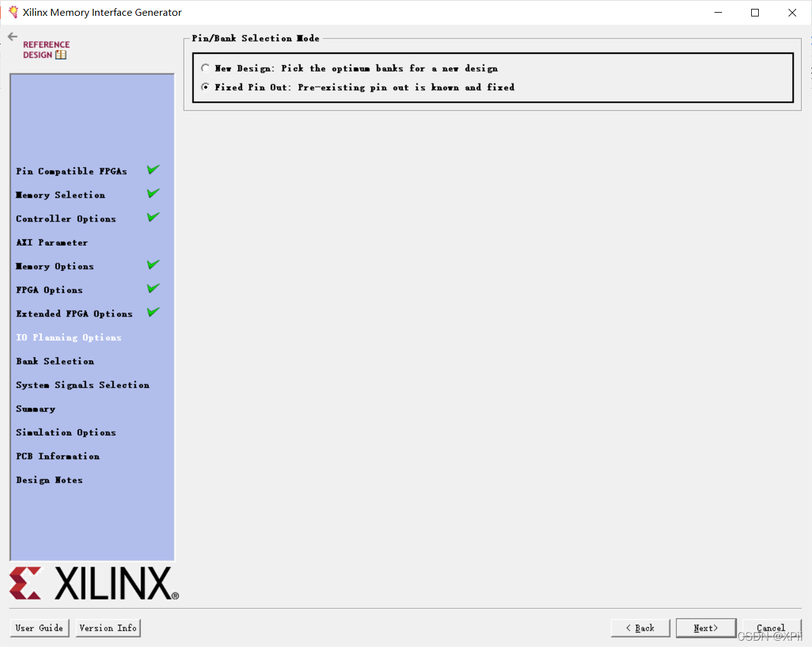
Task: Click the Xilinx logo at bottom left
Action: 94,583
